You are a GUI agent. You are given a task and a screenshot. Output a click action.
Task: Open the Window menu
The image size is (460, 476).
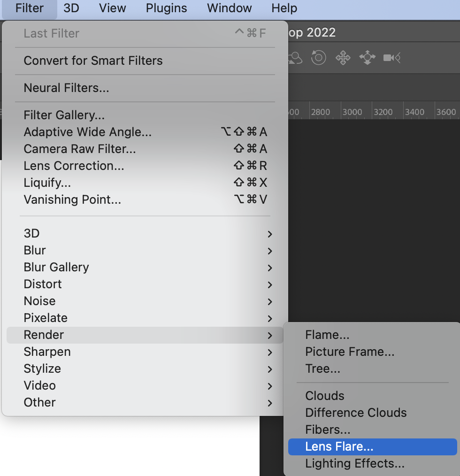229,8
